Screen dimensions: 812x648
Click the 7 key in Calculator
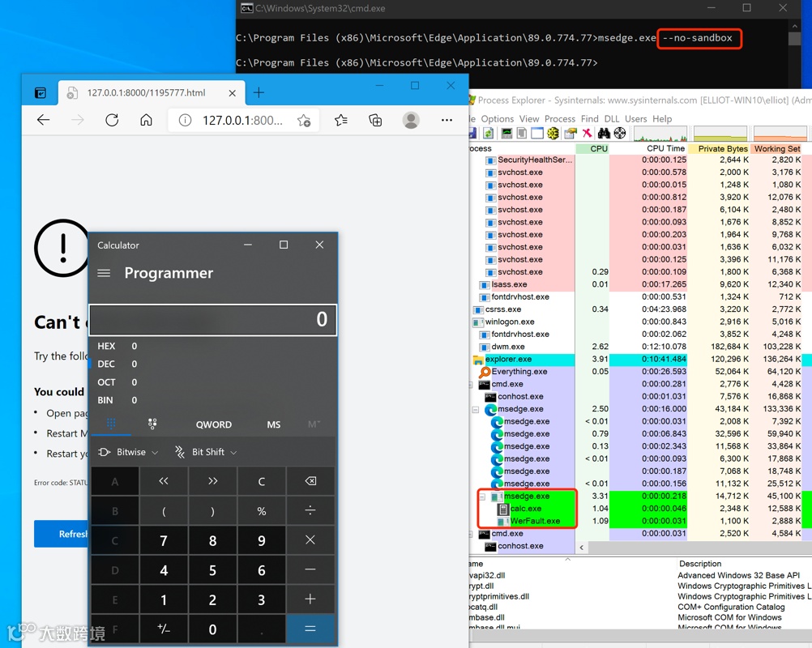pyautogui.click(x=164, y=540)
